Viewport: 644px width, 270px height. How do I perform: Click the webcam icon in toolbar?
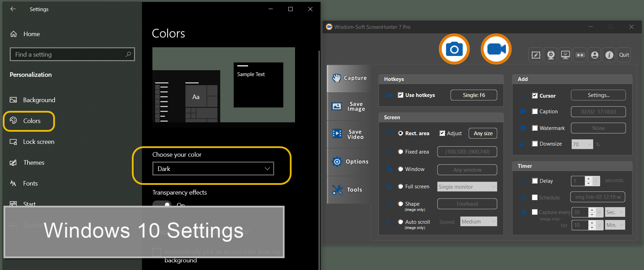(550, 55)
